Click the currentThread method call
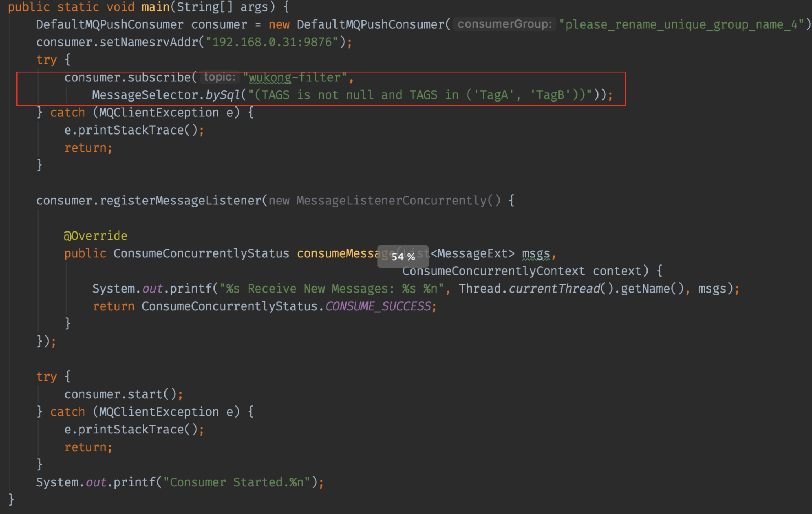 (554, 289)
